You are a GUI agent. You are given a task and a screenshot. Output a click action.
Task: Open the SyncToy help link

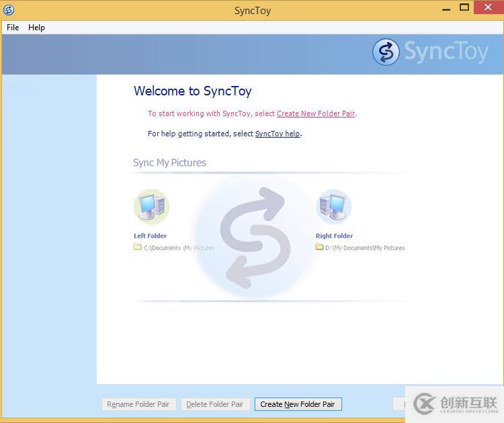point(278,134)
